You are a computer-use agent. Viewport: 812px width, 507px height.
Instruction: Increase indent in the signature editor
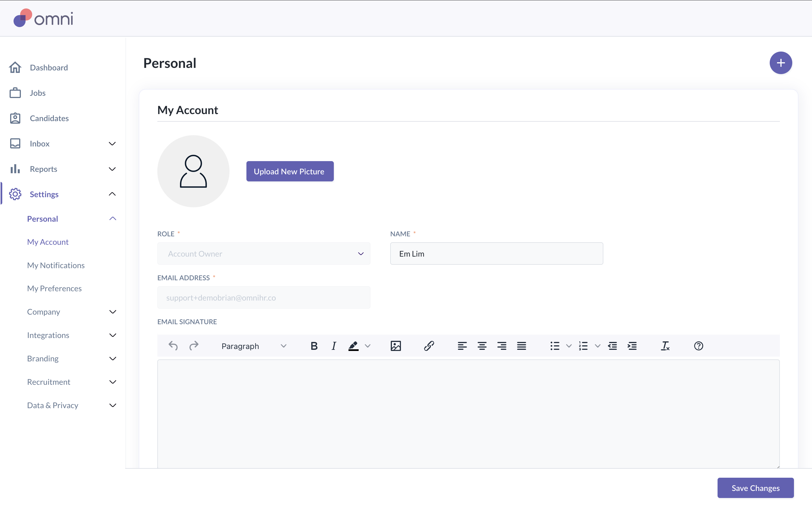click(632, 346)
